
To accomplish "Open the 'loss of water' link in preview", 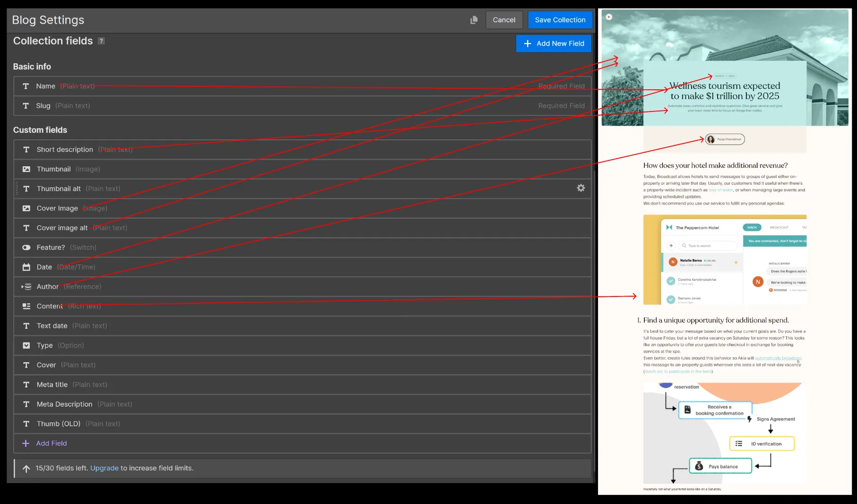I will pos(721,190).
